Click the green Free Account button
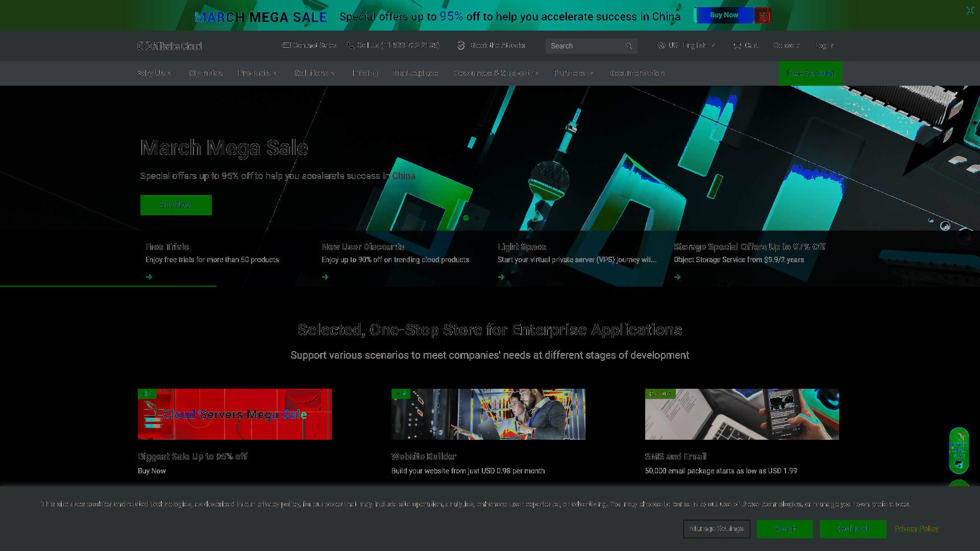 810,73
